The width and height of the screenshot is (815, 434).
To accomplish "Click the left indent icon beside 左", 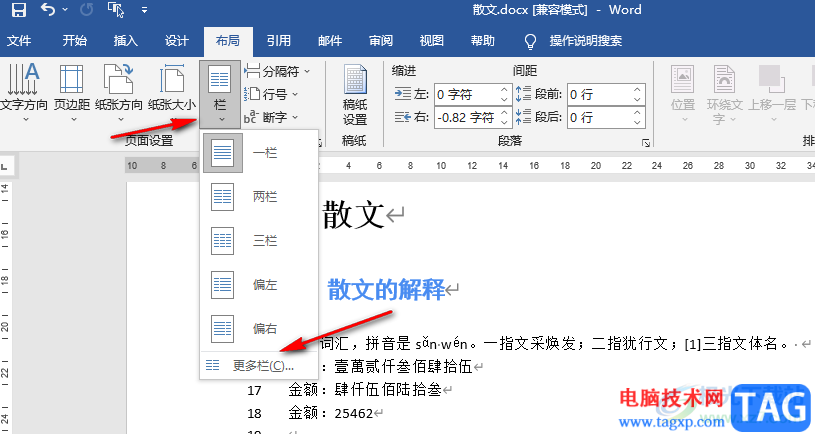I will pyautogui.click(x=402, y=95).
